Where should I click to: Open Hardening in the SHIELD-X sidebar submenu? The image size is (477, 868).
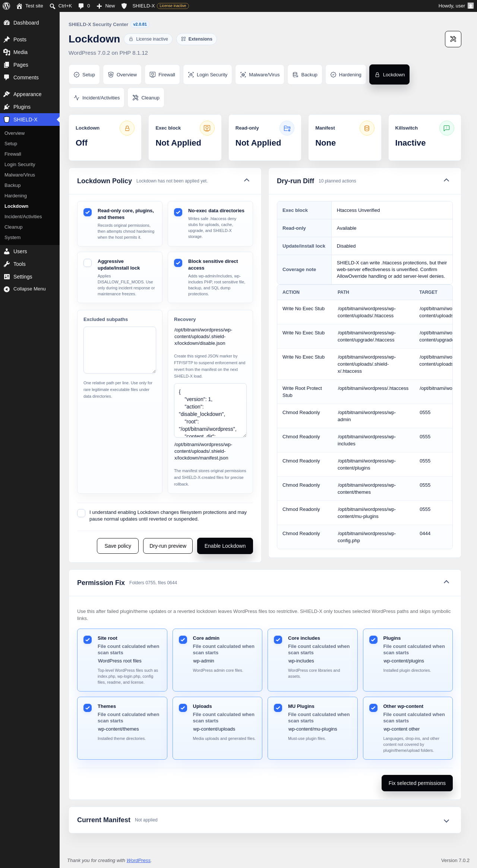click(16, 196)
